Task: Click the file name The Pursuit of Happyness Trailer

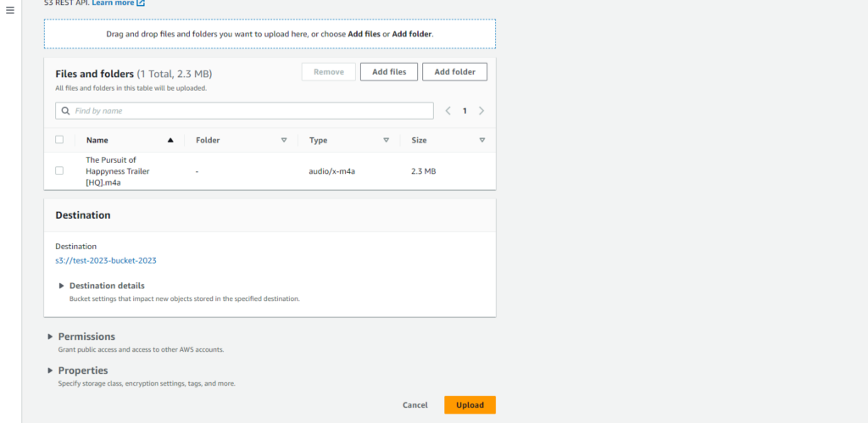Action: (117, 171)
